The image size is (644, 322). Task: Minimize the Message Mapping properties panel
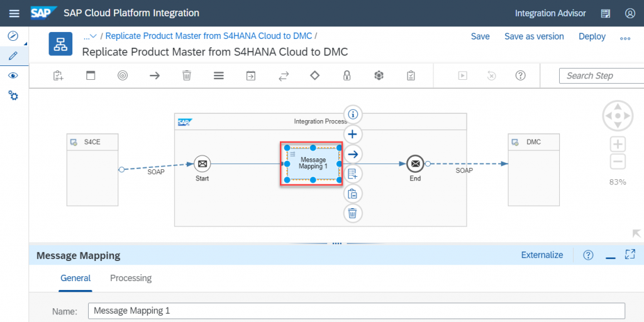click(x=610, y=257)
